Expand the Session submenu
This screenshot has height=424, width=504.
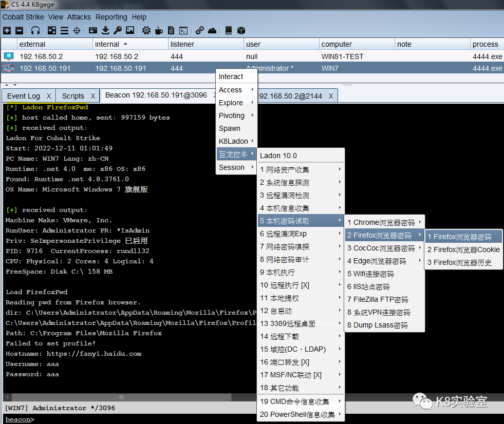click(236, 167)
